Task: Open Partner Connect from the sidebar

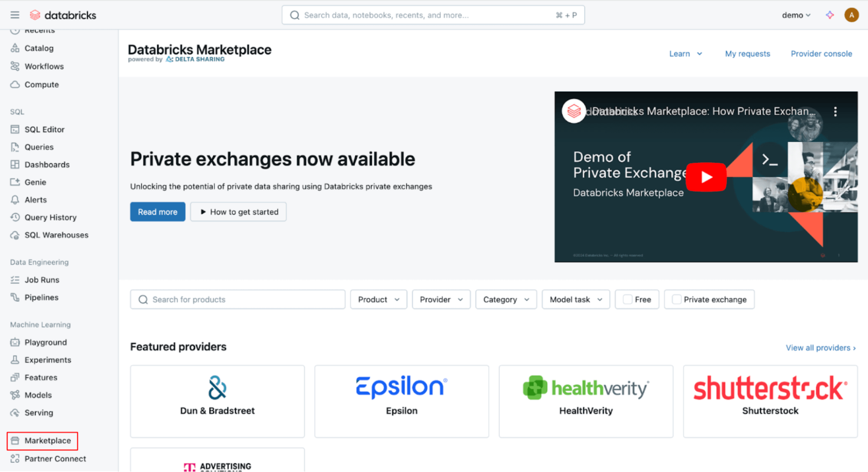Action: coord(55,459)
